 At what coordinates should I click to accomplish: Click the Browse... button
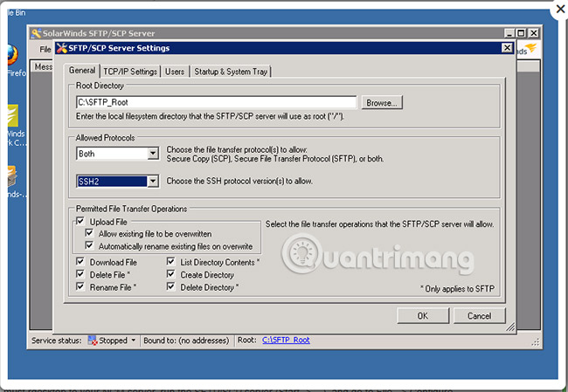coord(382,103)
